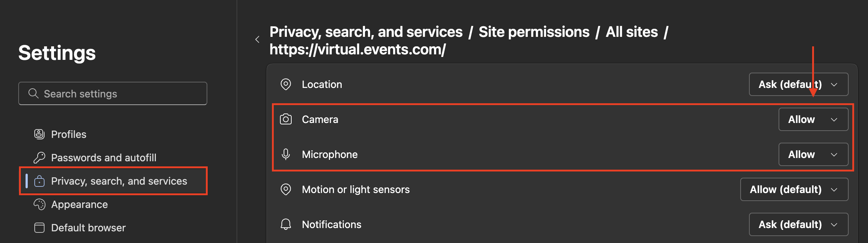Navigate to Site permissions breadcrumb

[534, 32]
